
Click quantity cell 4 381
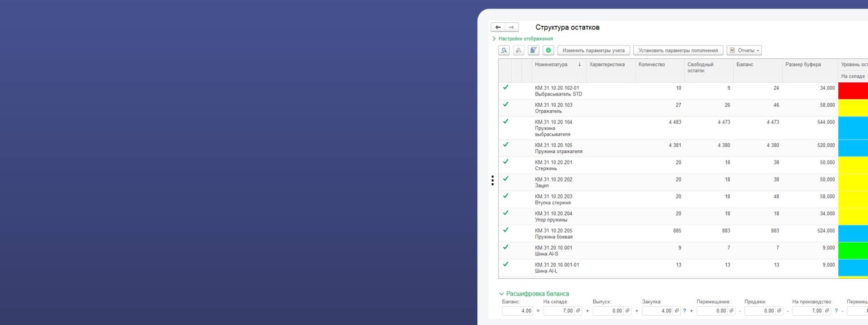[x=660, y=148]
